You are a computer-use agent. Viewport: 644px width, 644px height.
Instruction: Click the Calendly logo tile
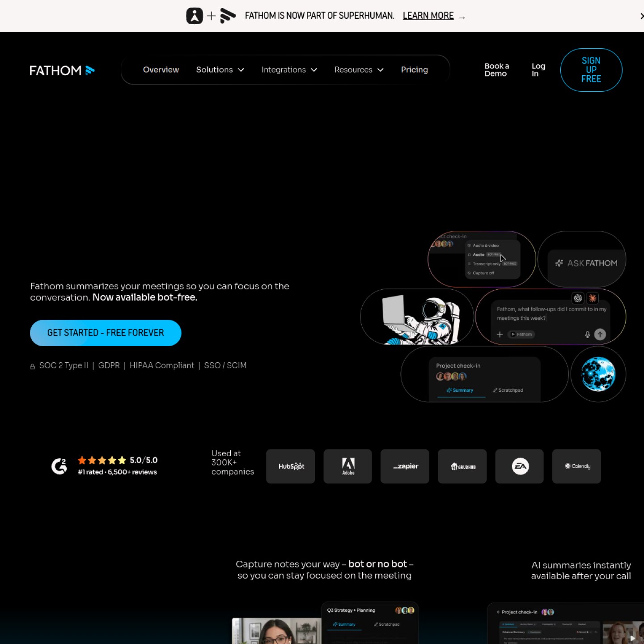coord(576,466)
